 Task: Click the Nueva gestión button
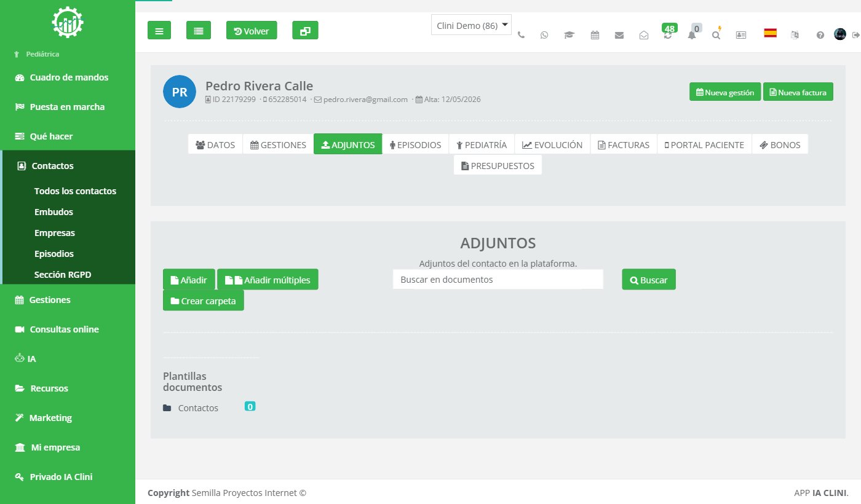click(725, 92)
